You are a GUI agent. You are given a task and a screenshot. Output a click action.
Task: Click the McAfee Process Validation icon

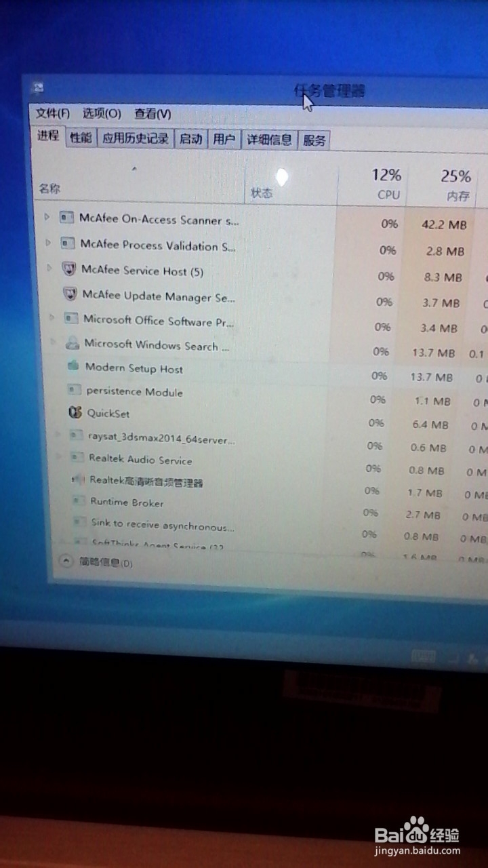coord(68,243)
